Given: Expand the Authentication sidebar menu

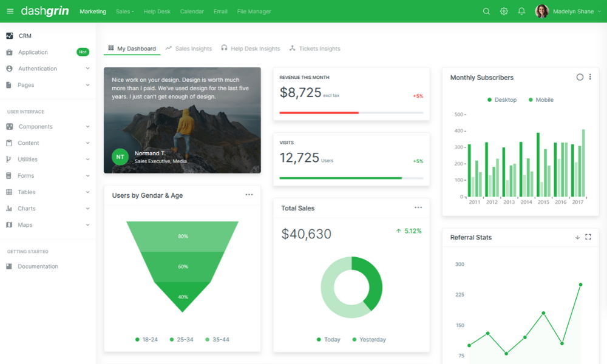Looking at the screenshot, I should pyautogui.click(x=38, y=69).
